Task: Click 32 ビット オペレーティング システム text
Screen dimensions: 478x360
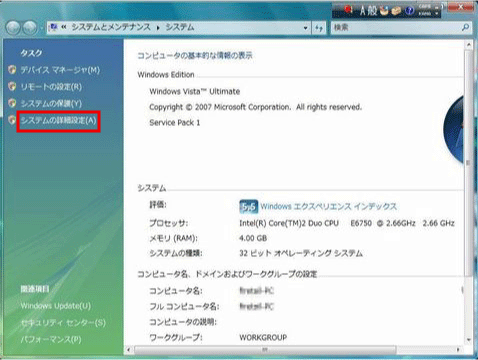Action: pos(301,253)
